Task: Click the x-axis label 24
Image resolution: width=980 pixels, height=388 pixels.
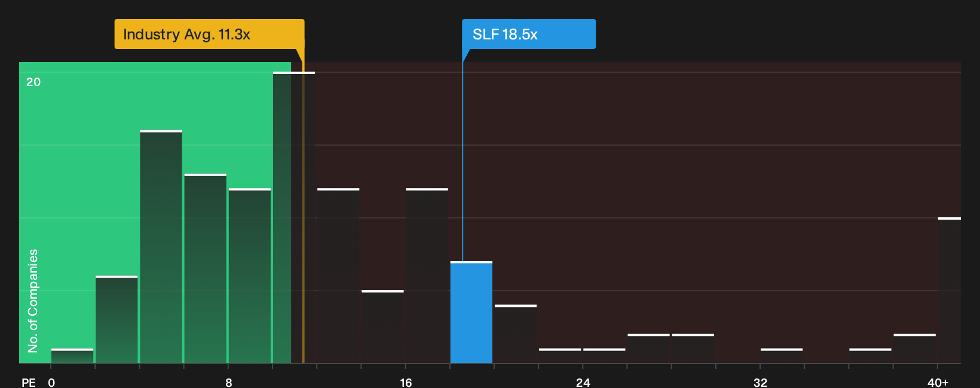Action: coord(583,382)
